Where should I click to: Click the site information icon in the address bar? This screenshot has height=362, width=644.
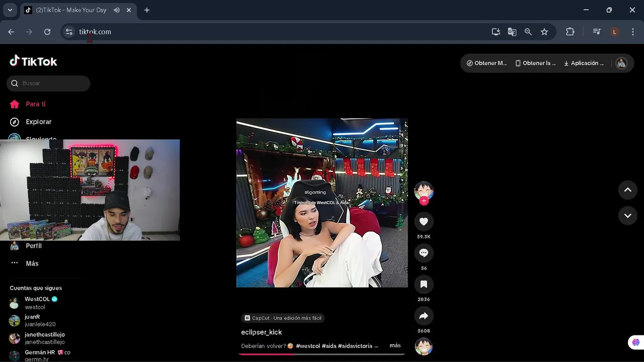[x=69, y=32]
